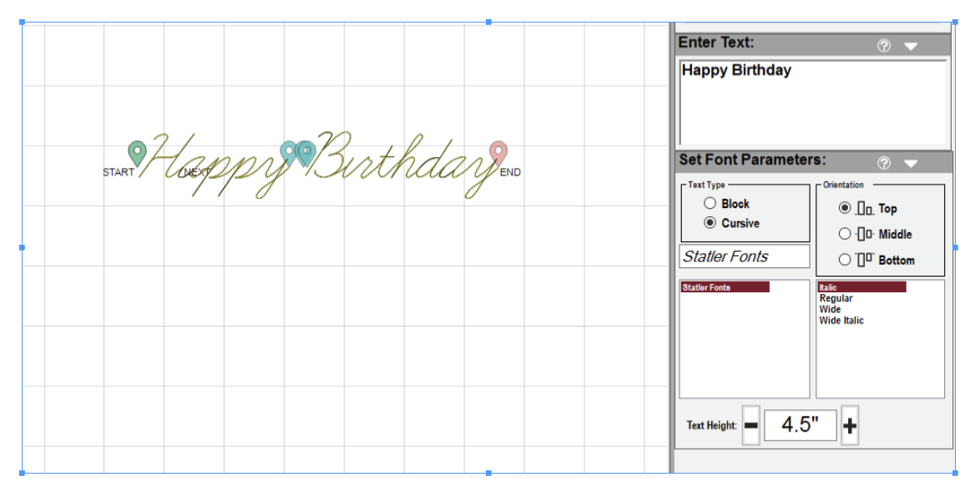Viewport: 980px width, 487px height.
Task: Select the Block text type
Action: coord(710,204)
